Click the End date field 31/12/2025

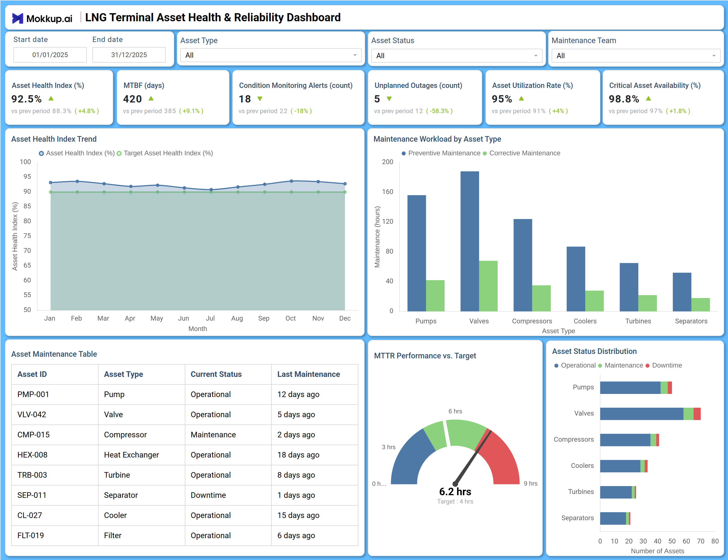pyautogui.click(x=129, y=55)
